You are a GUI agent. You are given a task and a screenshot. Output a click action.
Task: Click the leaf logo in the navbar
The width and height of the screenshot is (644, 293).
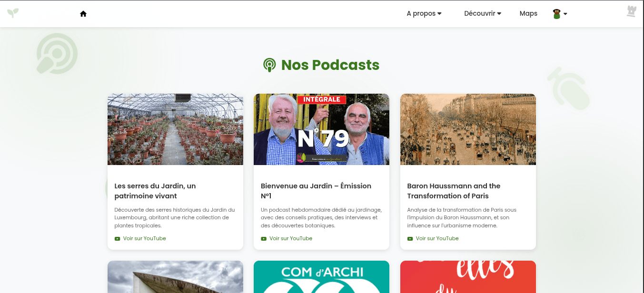click(13, 13)
